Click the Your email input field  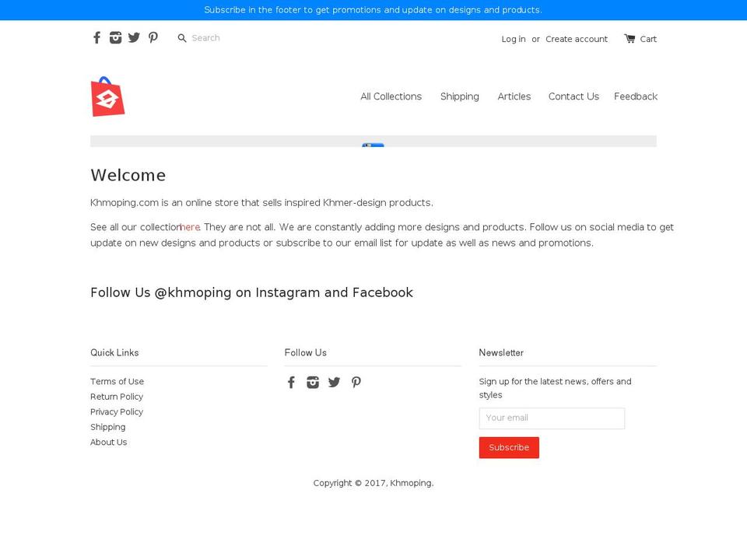coord(552,418)
